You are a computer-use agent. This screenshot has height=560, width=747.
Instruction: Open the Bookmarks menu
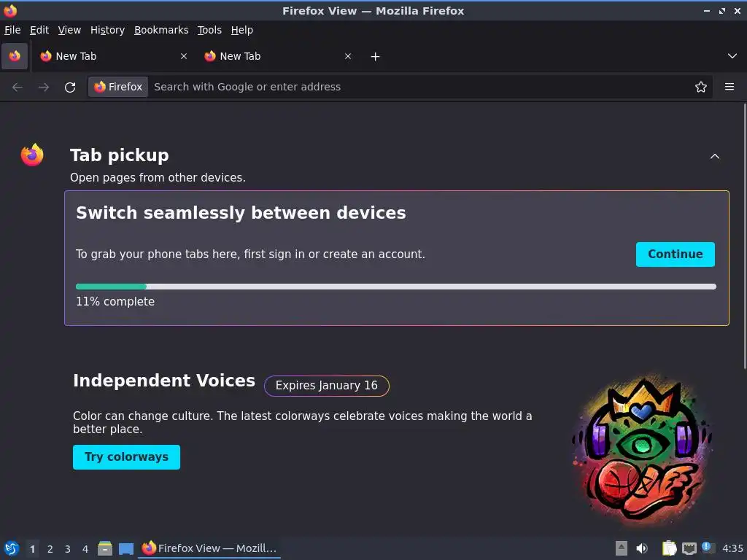[x=161, y=30]
